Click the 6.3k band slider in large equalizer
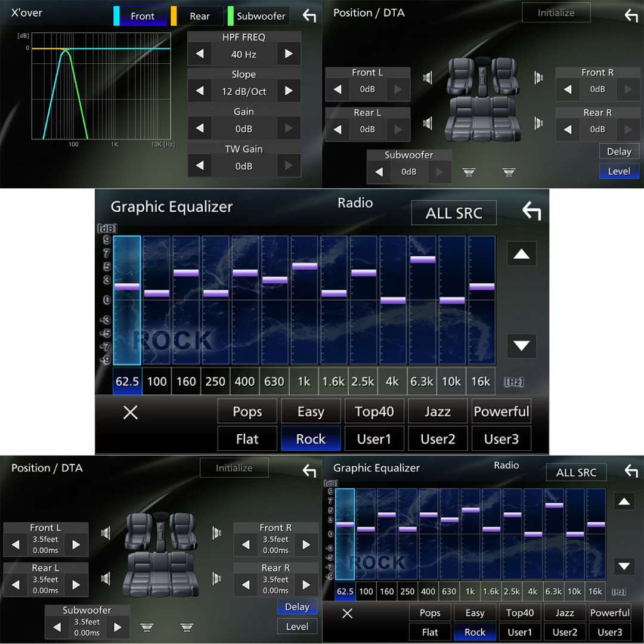The width and height of the screenshot is (644, 644). click(x=422, y=259)
